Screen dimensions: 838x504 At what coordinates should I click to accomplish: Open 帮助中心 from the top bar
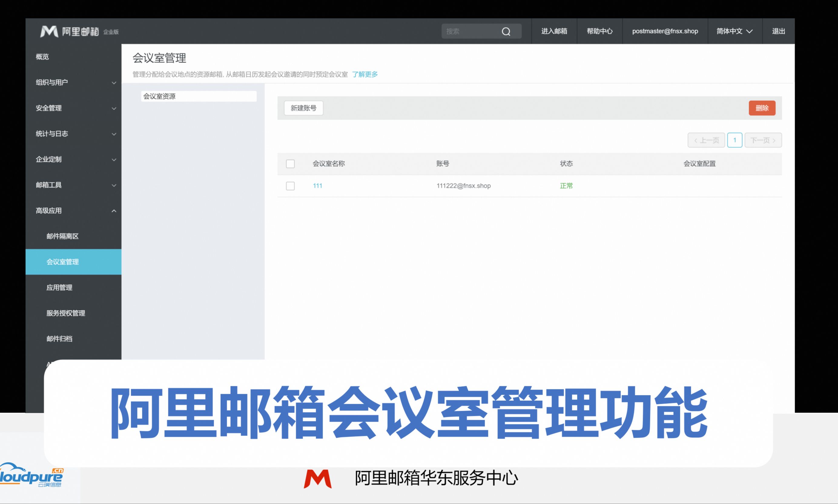click(599, 31)
